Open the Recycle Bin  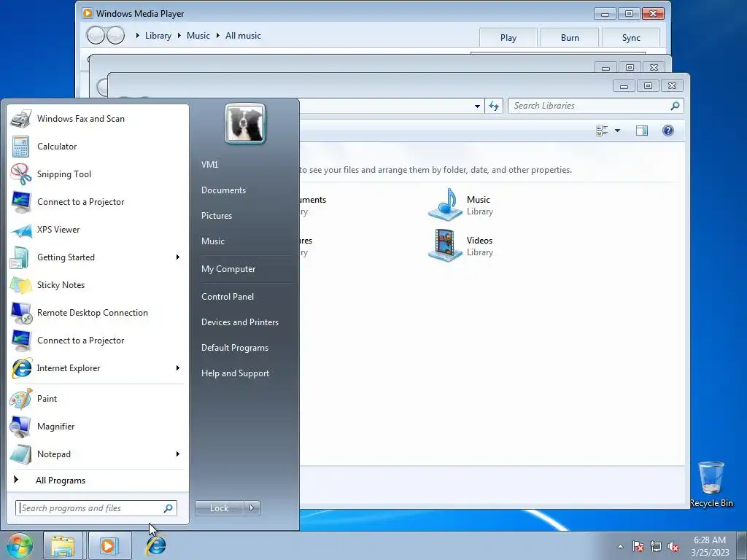tap(711, 484)
